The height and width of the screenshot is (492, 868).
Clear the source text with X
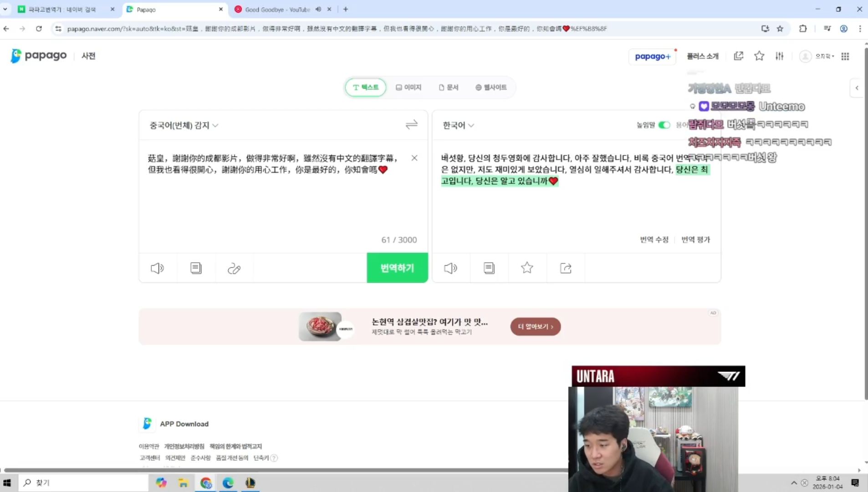tap(414, 158)
